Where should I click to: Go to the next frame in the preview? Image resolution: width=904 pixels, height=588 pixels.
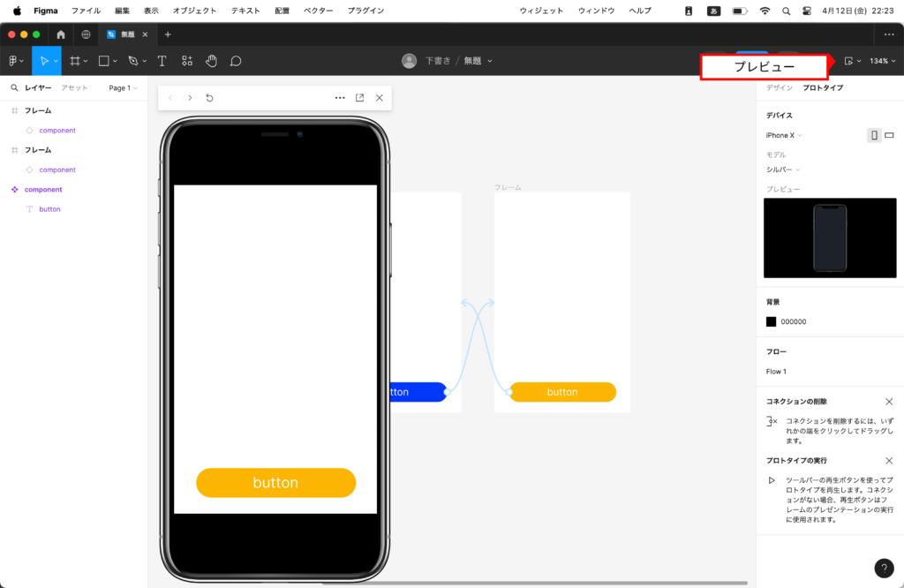pyautogui.click(x=190, y=98)
